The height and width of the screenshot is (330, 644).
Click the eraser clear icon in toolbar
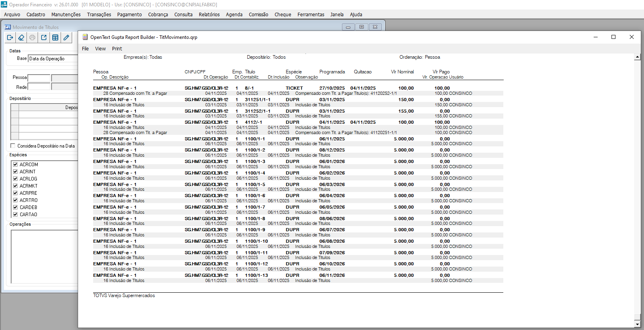pyautogui.click(x=21, y=38)
